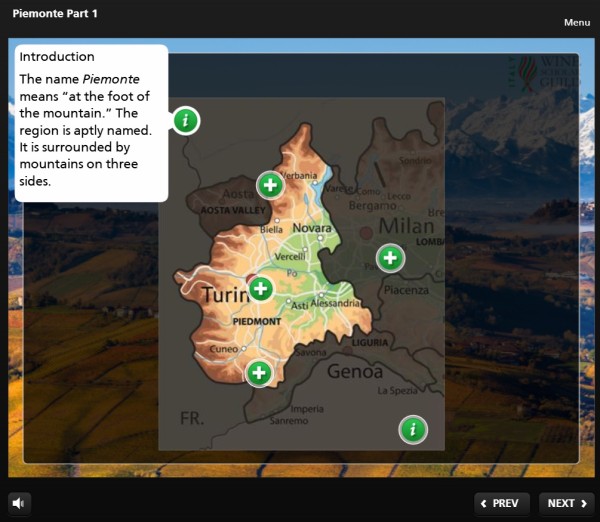Click the La Spezia label
The height and width of the screenshot is (522, 600).
[397, 391]
